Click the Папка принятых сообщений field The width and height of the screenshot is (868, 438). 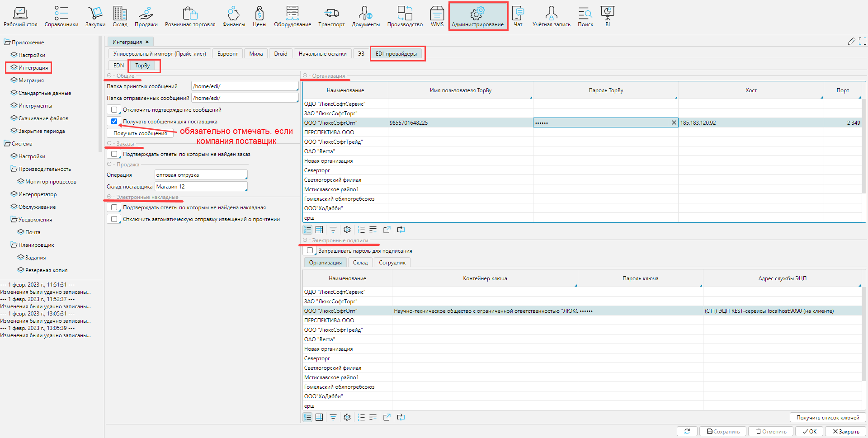[244, 86]
